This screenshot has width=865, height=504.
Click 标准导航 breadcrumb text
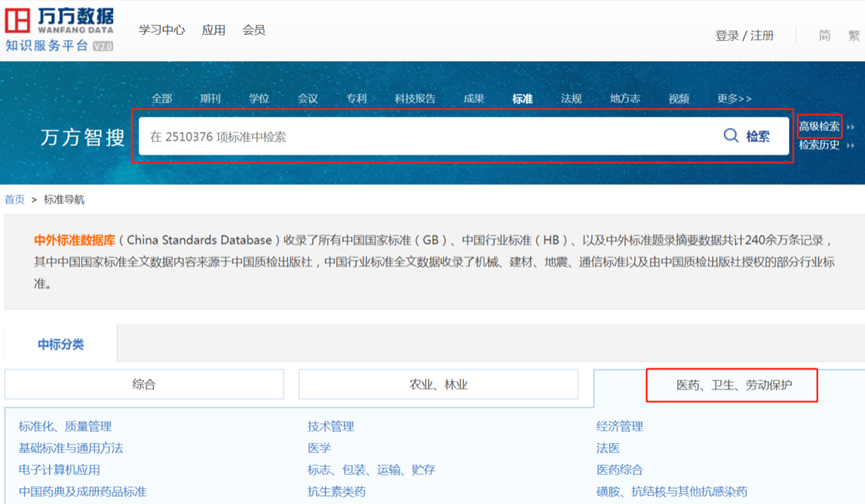pos(65,200)
